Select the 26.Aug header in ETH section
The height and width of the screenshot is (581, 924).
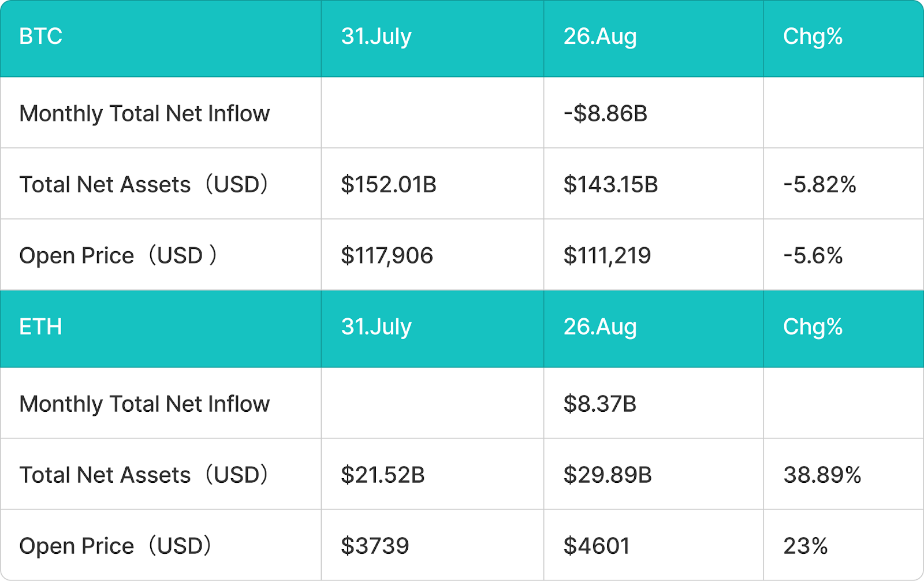[654, 329]
